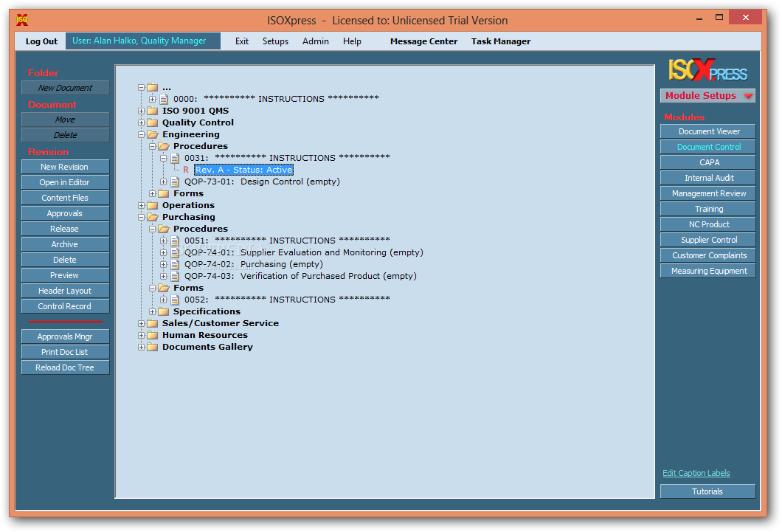Collapse the Purchasing folder node
The height and width of the screenshot is (532, 782).
click(x=141, y=218)
